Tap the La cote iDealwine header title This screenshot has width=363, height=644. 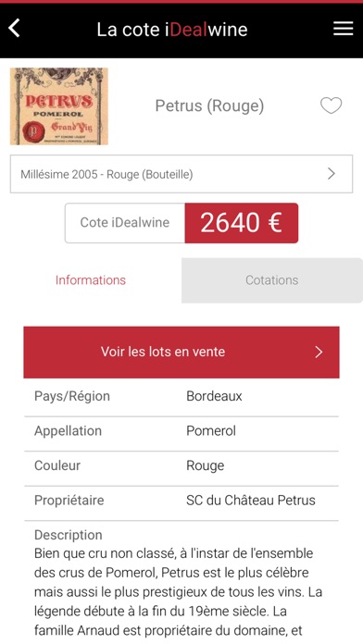[x=172, y=30]
